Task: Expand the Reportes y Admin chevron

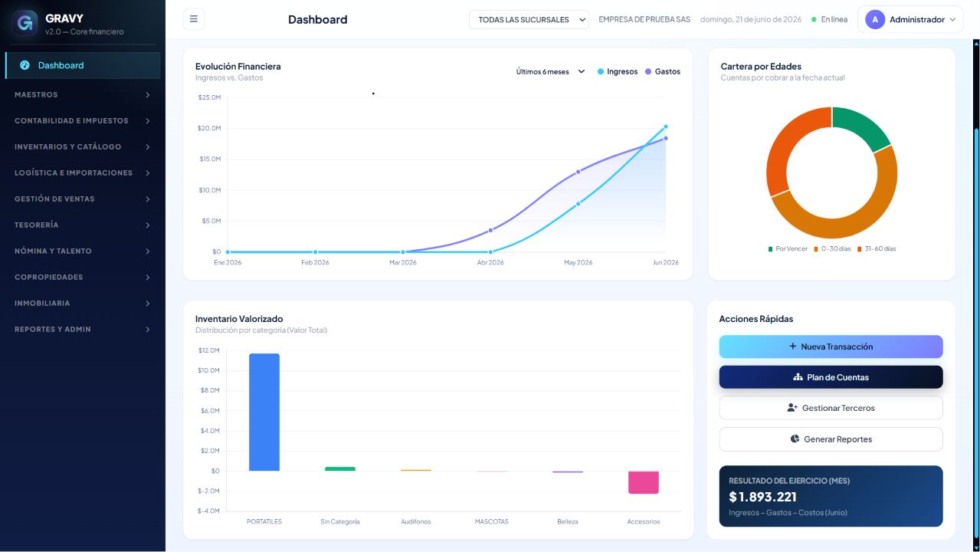Action: [x=148, y=329]
